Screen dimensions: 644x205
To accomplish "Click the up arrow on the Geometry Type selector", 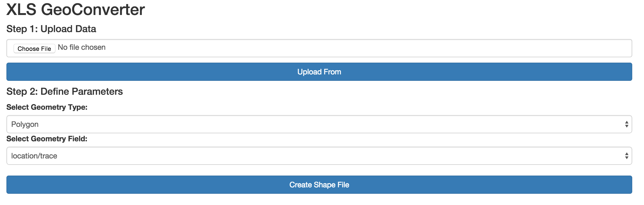I will tap(627, 122).
